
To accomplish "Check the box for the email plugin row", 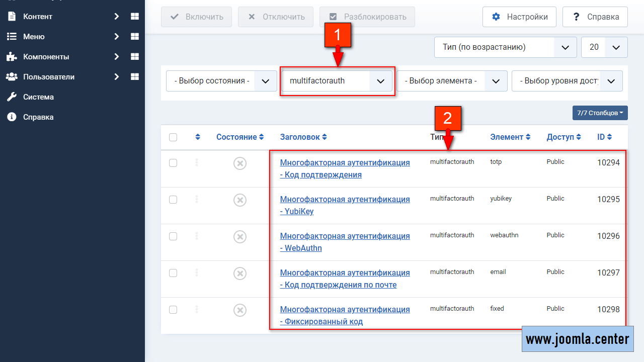I will [x=173, y=273].
